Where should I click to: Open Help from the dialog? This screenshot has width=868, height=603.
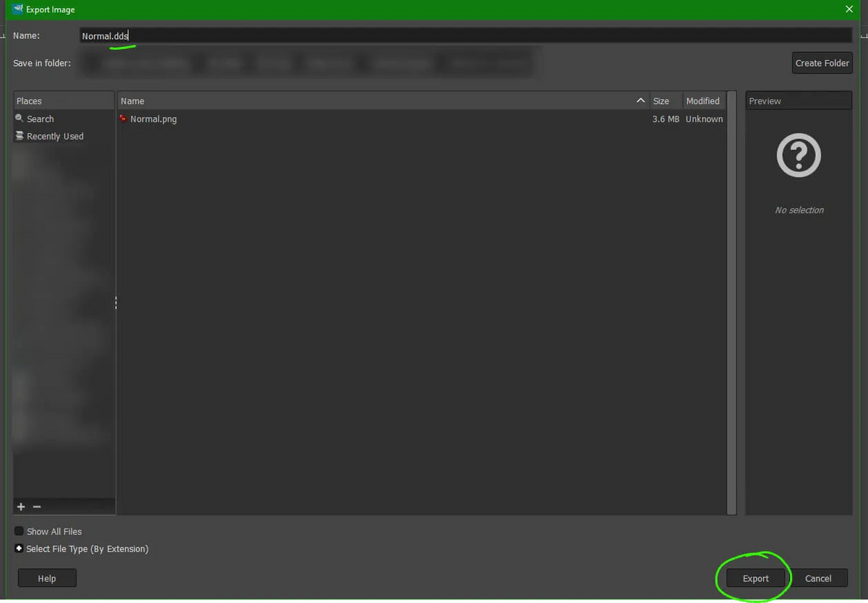[x=46, y=578]
